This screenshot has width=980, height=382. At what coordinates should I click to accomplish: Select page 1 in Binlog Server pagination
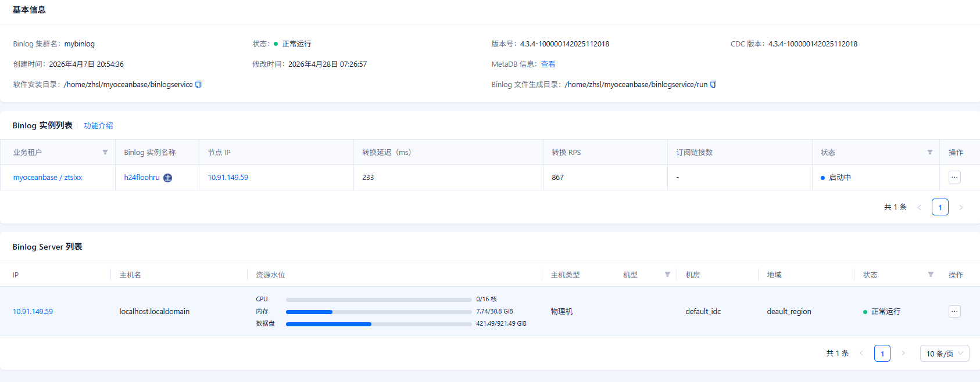882,354
